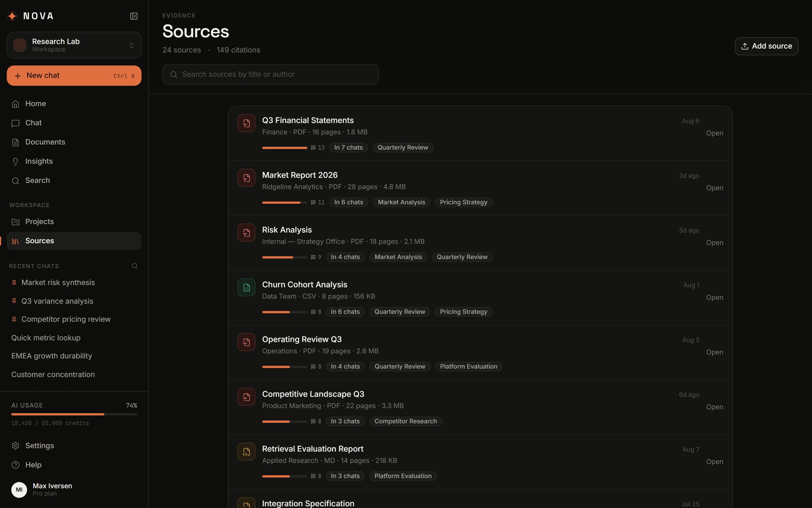812x508 pixels.
Task: Open Max Iversen profile avatar
Action: tap(19, 490)
